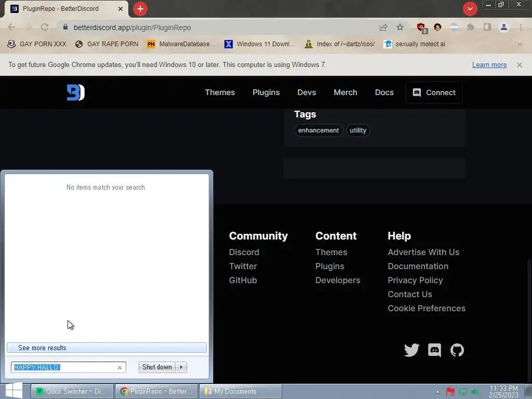Image resolution: width=532 pixels, height=399 pixels.
Task: Bookmark this page with the star
Action: tap(400, 27)
